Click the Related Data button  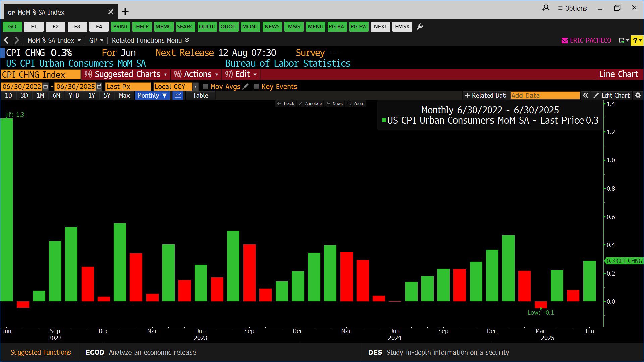(485, 95)
